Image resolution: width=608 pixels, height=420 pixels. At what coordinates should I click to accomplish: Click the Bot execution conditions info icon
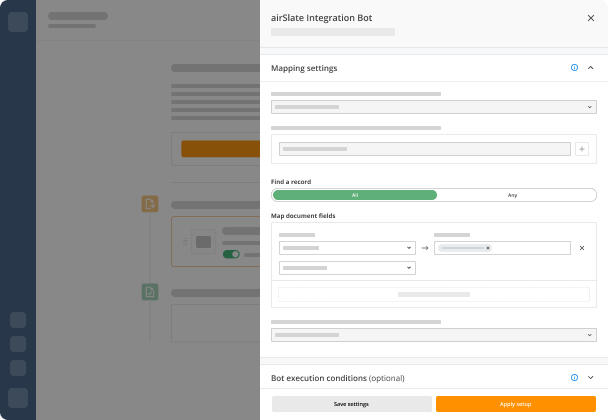pyautogui.click(x=574, y=377)
